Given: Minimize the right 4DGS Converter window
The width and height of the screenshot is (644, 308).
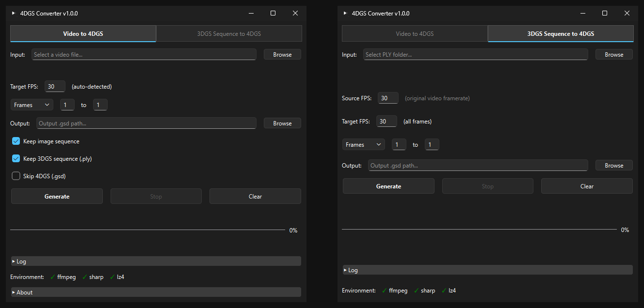Looking at the screenshot, I should point(582,13).
